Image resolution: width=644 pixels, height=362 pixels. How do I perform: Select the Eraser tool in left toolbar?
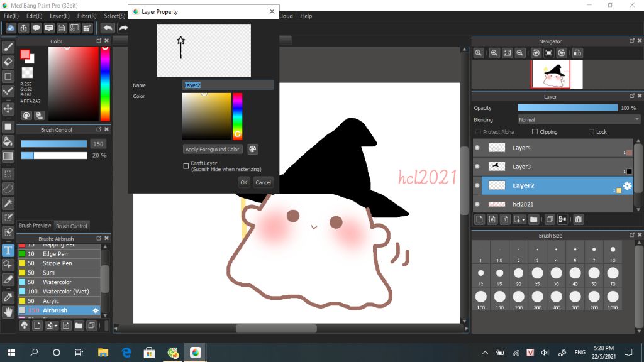(x=8, y=62)
